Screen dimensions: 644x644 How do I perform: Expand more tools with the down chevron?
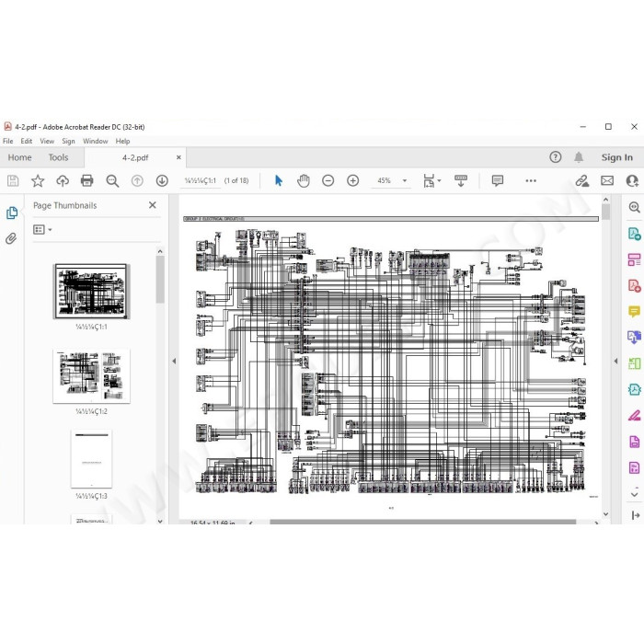[634, 494]
